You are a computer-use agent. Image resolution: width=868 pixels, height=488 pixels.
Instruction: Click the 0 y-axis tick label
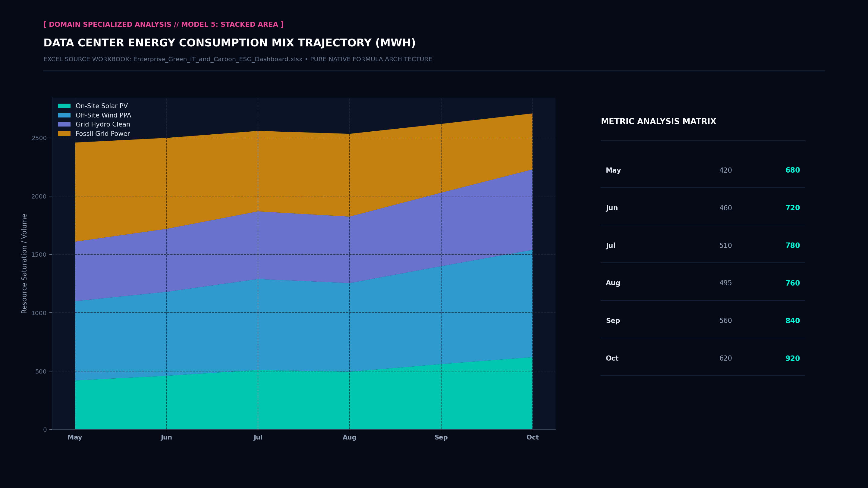[45, 430]
